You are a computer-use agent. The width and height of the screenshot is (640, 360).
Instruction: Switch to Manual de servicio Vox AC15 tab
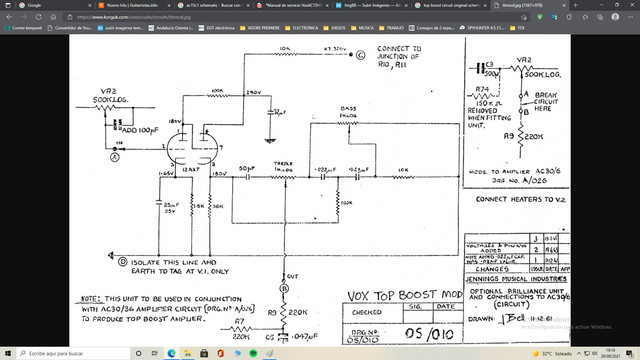292,5
